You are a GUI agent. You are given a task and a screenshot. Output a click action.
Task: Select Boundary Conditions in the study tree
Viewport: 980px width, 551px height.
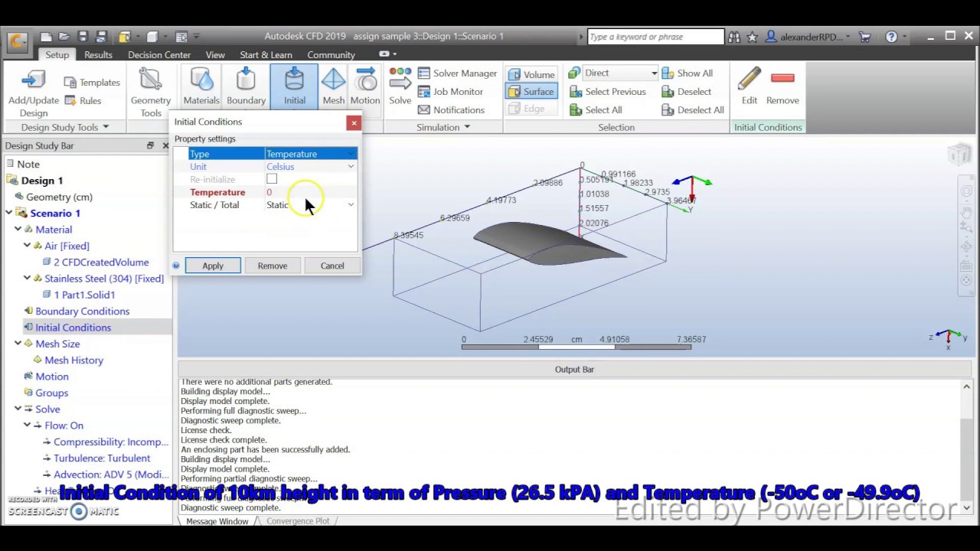click(x=82, y=311)
